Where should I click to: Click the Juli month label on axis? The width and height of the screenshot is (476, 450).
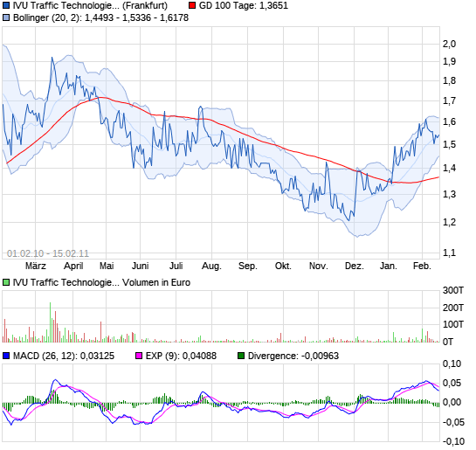click(x=176, y=267)
